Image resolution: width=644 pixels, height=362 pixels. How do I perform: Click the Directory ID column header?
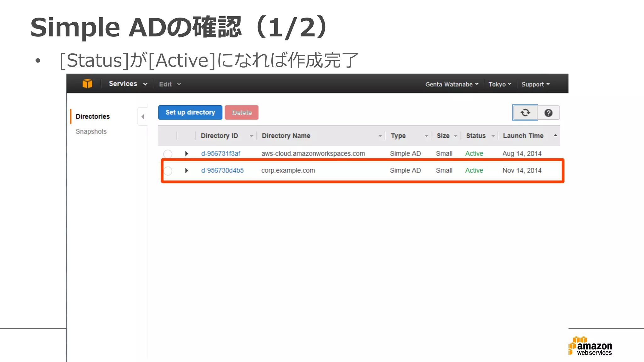click(219, 136)
